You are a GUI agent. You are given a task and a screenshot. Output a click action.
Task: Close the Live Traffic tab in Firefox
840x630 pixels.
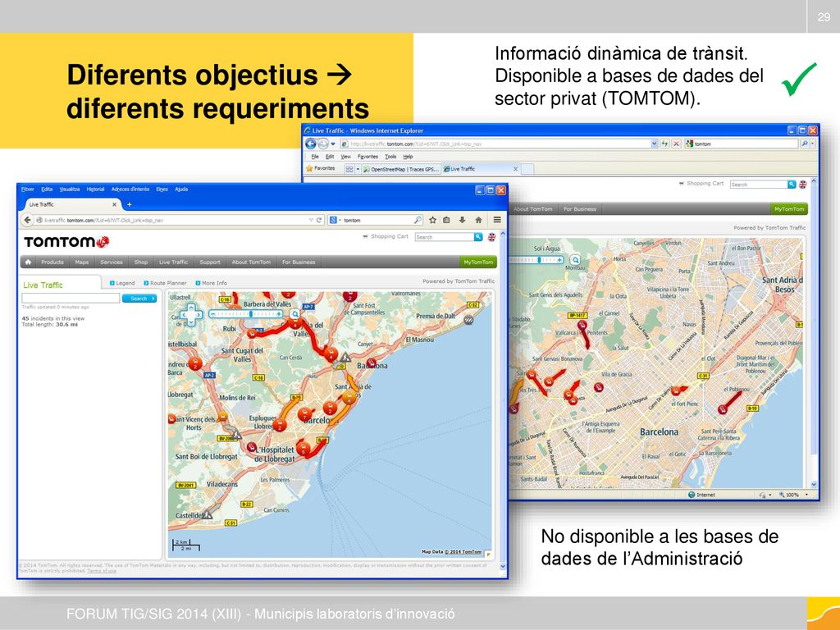(114, 204)
